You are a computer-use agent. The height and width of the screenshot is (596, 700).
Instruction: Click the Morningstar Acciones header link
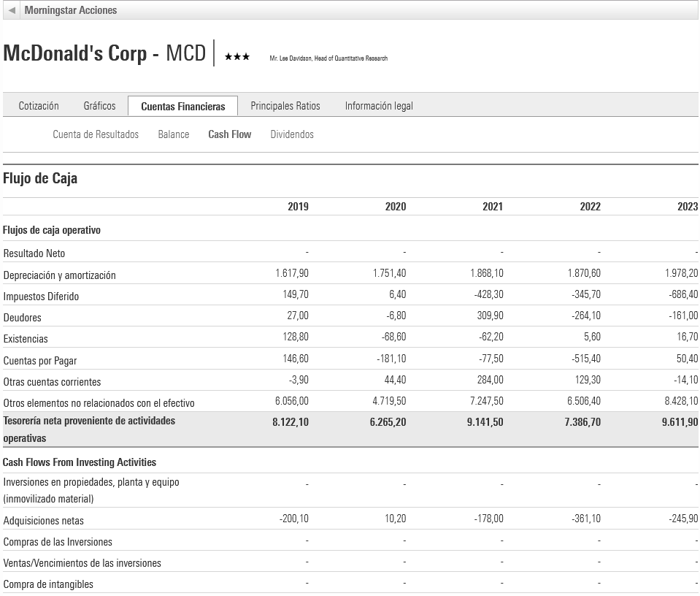pyautogui.click(x=71, y=10)
